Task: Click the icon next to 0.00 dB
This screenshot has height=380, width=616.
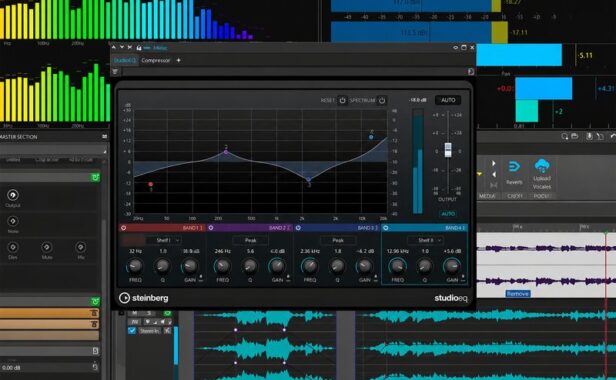Action: [x=95, y=367]
